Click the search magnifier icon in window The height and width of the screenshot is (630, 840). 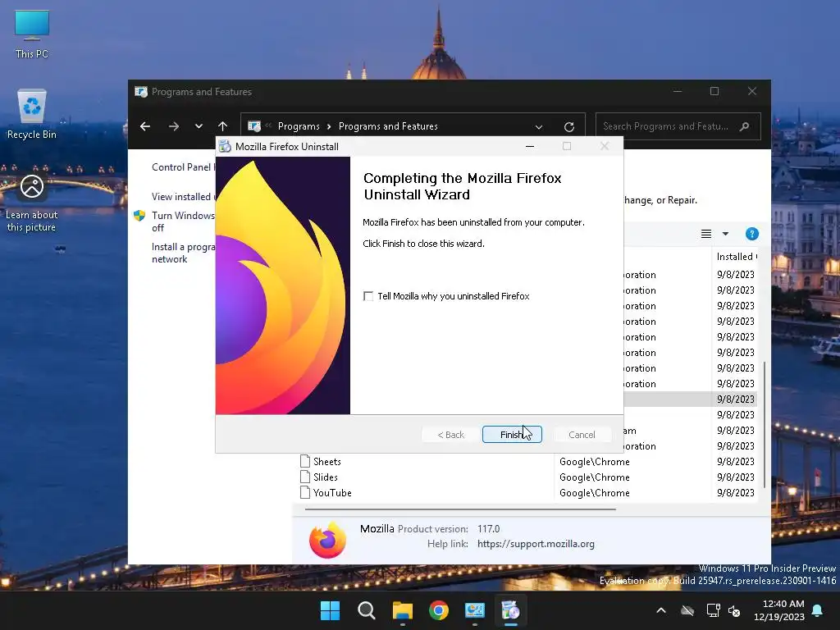[x=744, y=126]
